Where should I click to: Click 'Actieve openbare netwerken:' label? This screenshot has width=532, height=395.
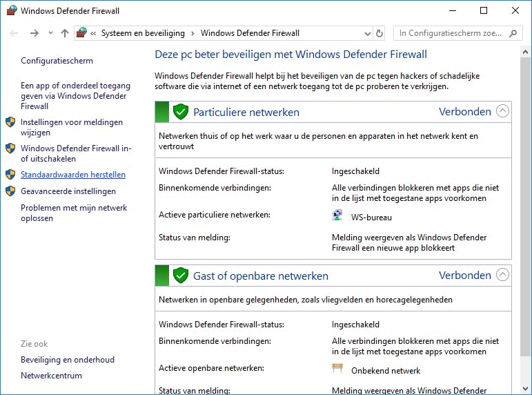tap(211, 368)
